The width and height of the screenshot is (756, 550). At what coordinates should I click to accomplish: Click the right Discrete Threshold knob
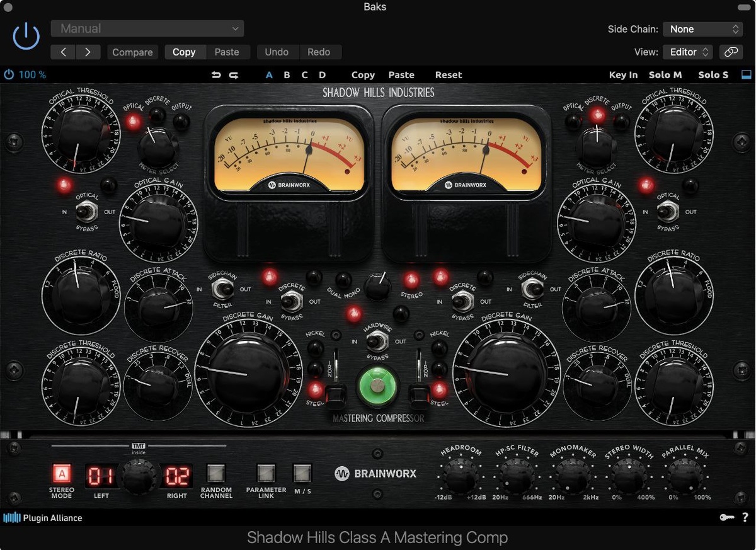point(675,386)
